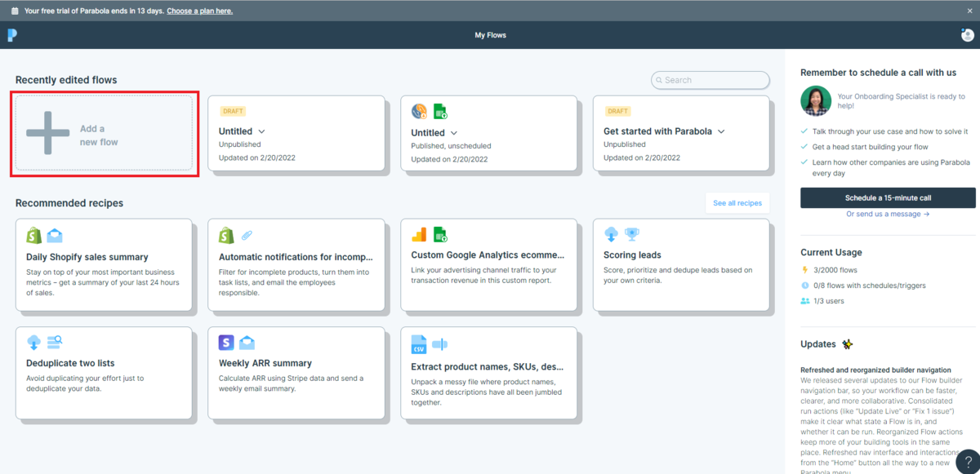Click the Shopify icon on Daily Shopify sales summary
The width and height of the screenshot is (980, 474).
[x=34, y=236]
